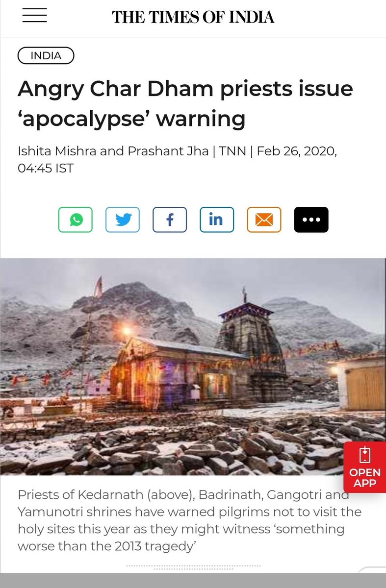Share article by email envelope icon
Viewport: 386px width, 588px height.
pyautogui.click(x=264, y=220)
